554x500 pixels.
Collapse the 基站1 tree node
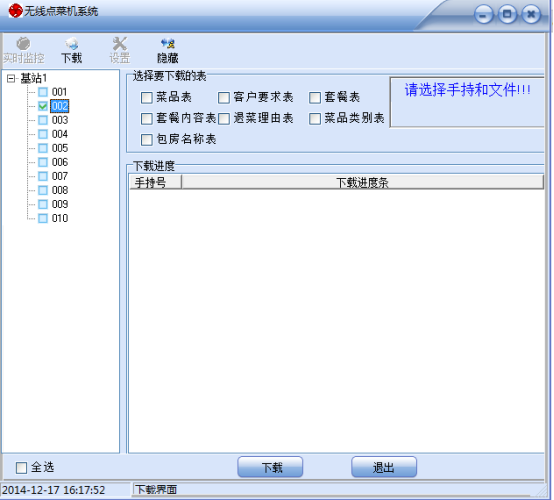point(11,78)
